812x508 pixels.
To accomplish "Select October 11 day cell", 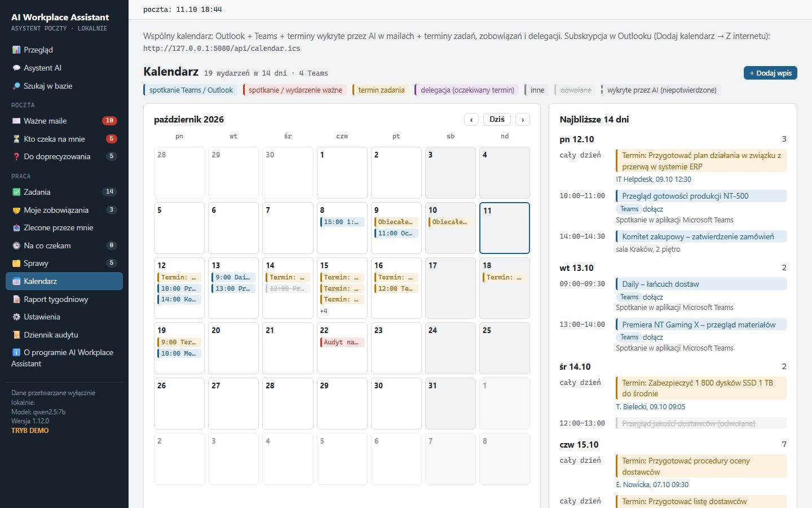I will [505, 228].
